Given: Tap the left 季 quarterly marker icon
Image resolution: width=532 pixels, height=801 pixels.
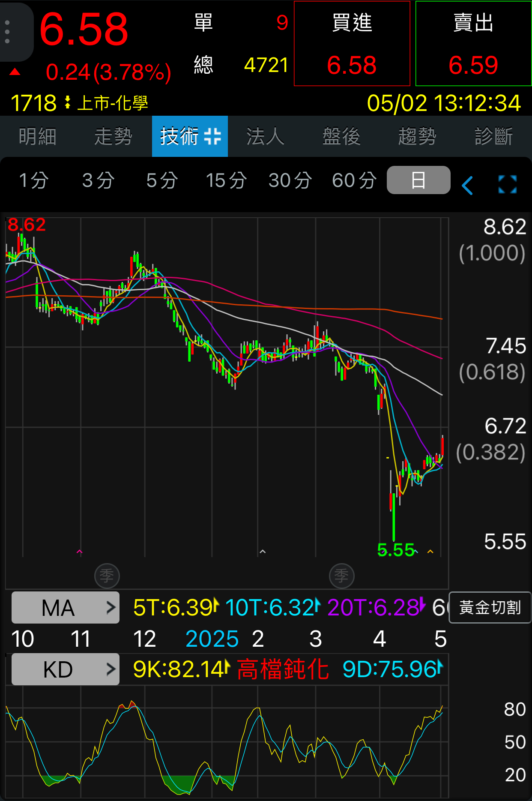Looking at the screenshot, I should pos(107,576).
